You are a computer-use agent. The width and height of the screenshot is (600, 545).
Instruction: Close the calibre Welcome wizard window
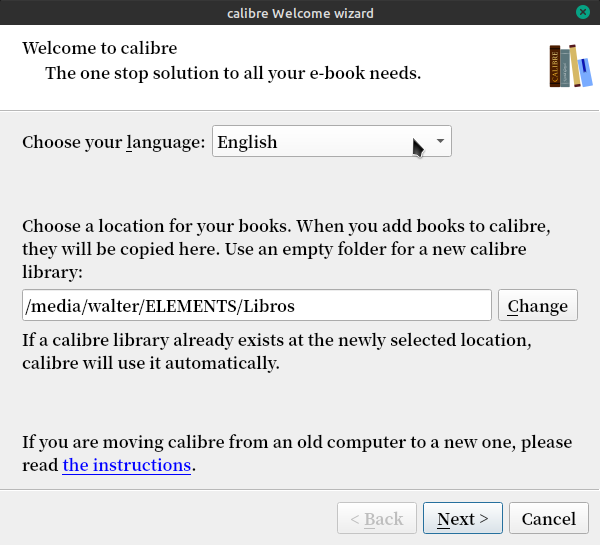coord(583,12)
